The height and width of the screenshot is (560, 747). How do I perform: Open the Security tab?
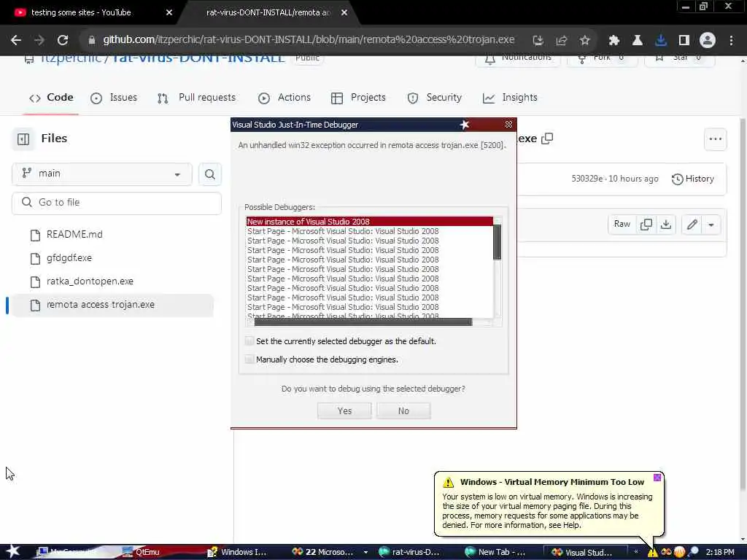(435, 98)
